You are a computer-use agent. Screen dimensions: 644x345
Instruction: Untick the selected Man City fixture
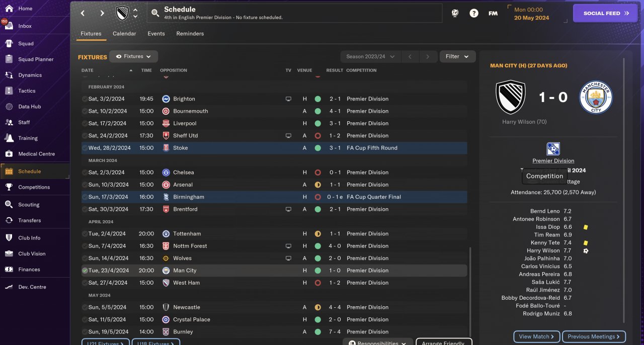click(85, 271)
